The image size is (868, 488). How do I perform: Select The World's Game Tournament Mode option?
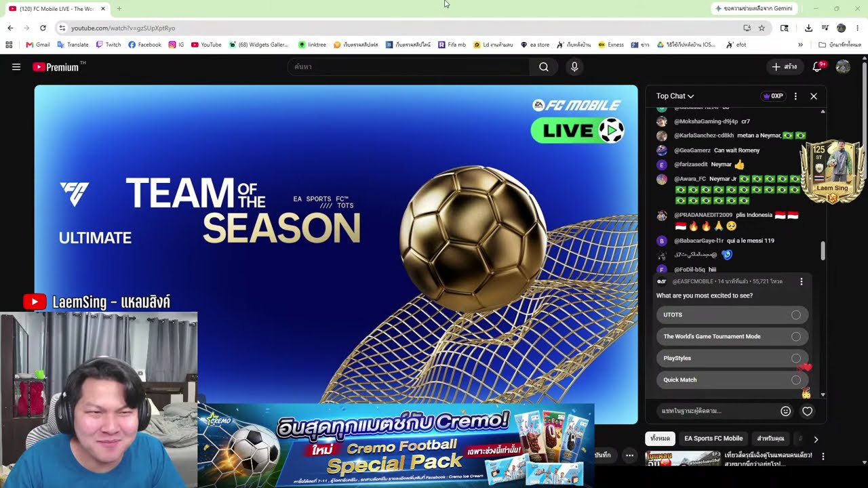point(732,336)
